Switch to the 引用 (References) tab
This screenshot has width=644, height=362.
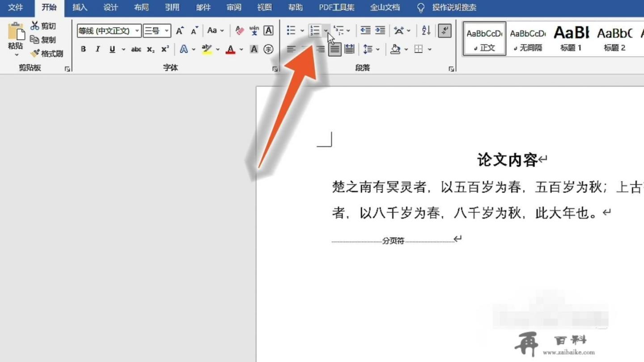click(x=172, y=8)
